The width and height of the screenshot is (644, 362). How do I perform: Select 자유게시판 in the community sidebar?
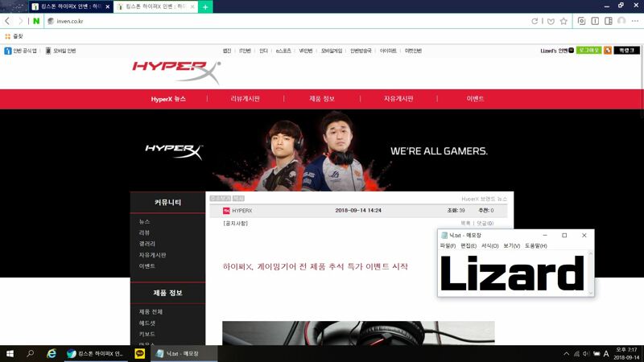[152, 255]
